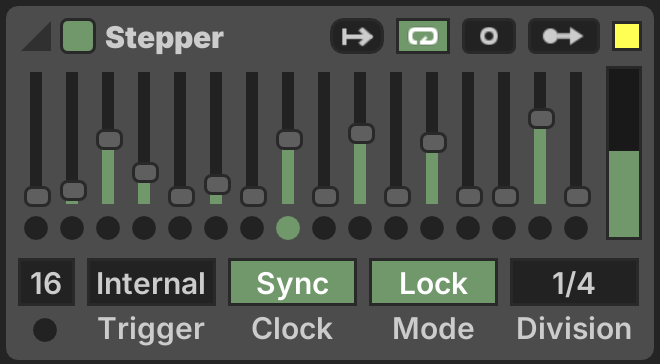Click the small dot below 16
Screen dimensions: 660x364
[x=45, y=329]
